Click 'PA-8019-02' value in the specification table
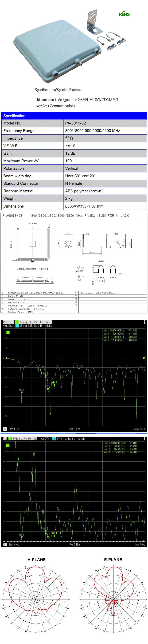This screenshot has width=148, height=644. click(75, 123)
